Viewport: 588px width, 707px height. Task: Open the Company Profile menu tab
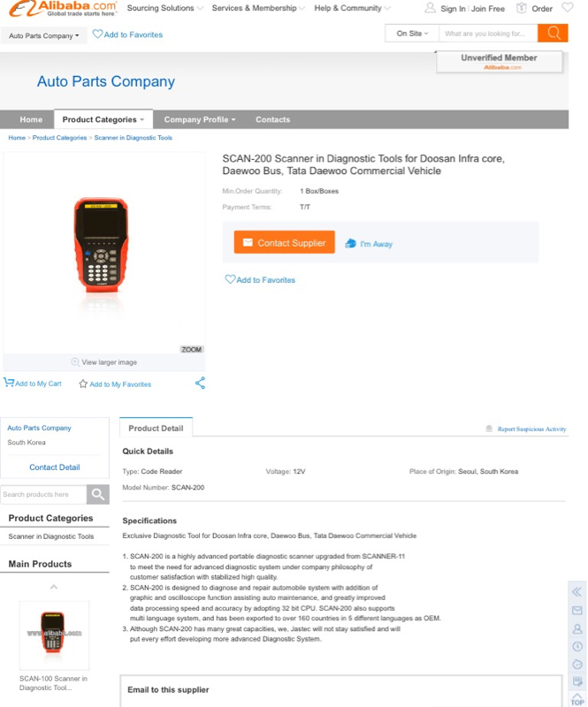tap(200, 119)
